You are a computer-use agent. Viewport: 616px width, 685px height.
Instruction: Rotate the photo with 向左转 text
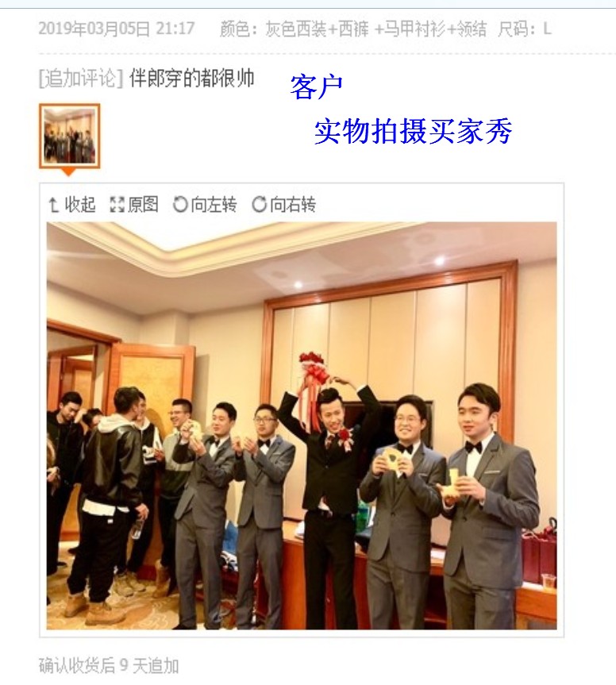[x=214, y=204]
